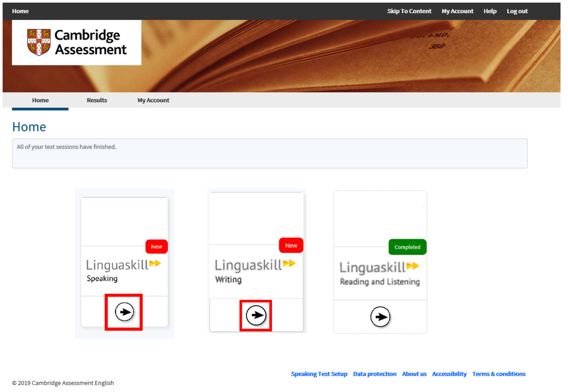Open the Speaking Test Setup link

coord(319,374)
